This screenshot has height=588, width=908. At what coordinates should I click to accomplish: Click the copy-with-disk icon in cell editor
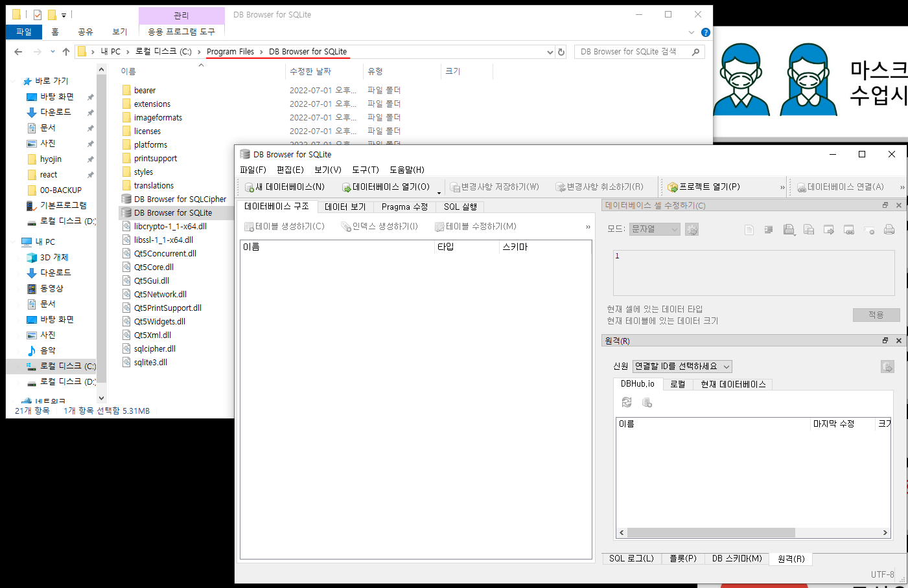tap(809, 229)
